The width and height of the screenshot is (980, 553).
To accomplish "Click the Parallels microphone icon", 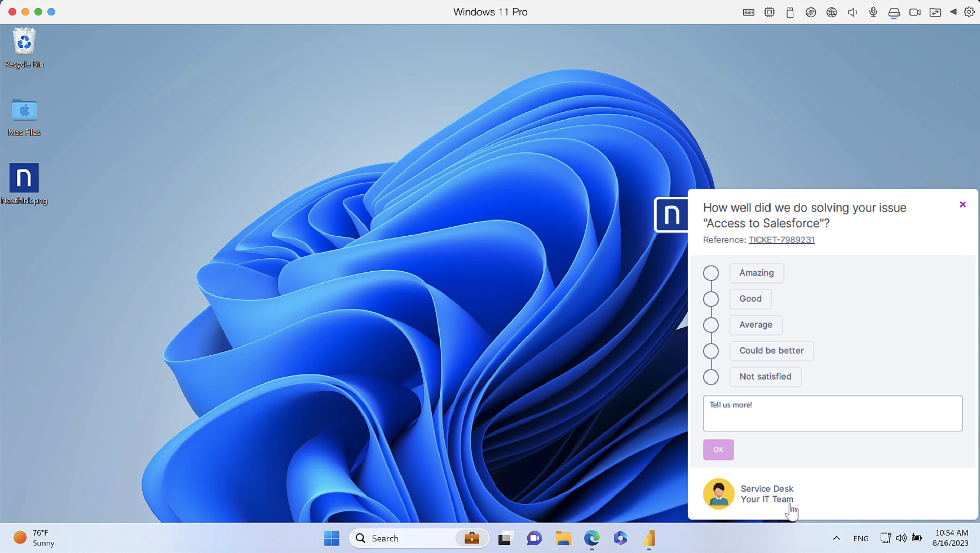I will coord(873,12).
